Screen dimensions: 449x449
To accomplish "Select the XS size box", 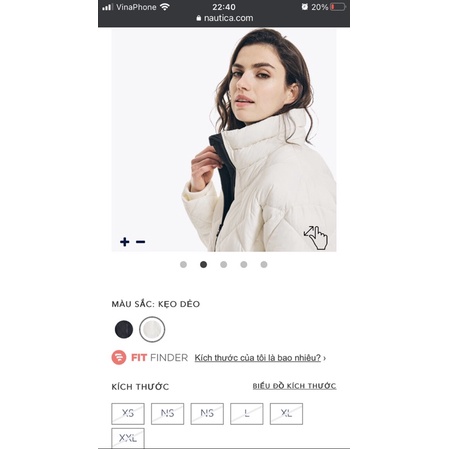I will pos(128,414).
